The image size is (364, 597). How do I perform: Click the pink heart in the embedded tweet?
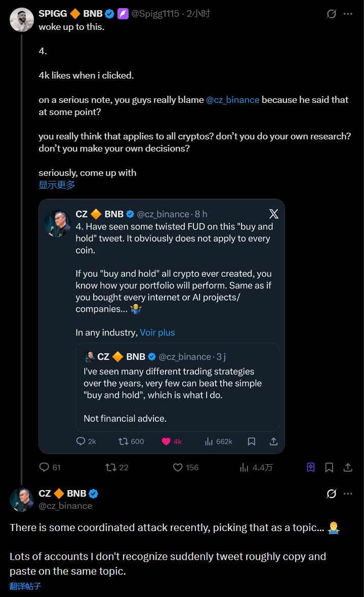click(166, 441)
